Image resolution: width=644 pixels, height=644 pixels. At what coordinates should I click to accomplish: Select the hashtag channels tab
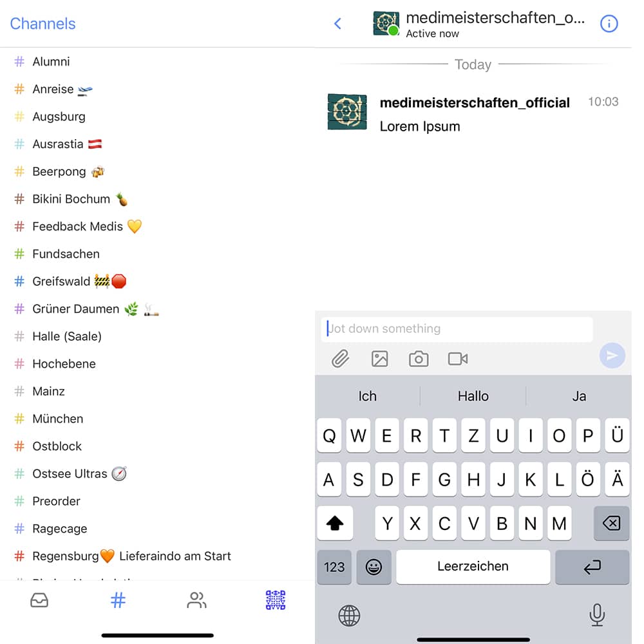click(118, 600)
